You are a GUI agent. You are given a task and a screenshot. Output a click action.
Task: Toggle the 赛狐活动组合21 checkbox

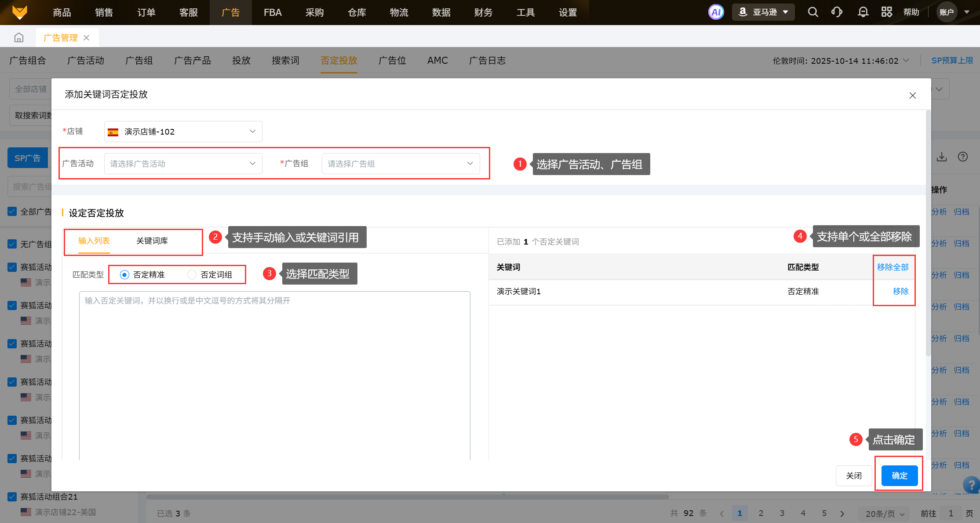click(12, 497)
